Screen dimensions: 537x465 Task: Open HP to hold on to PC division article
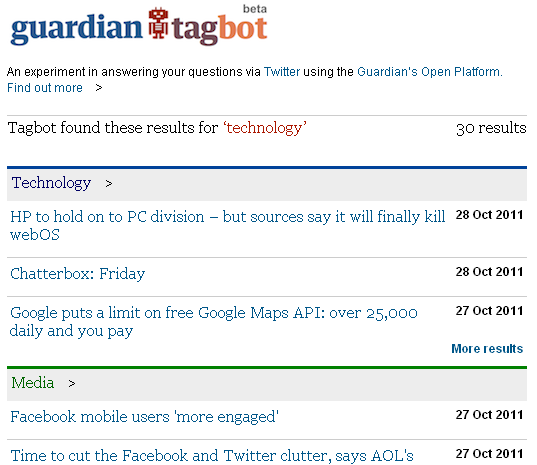[228, 226]
